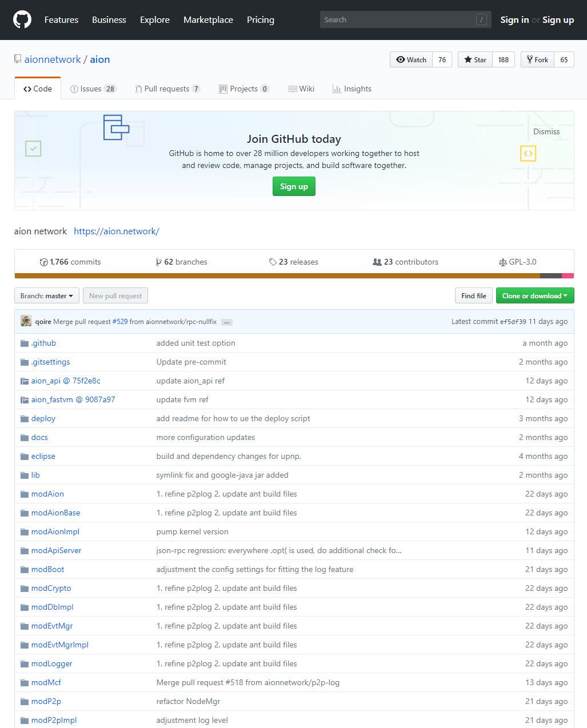This screenshot has height=728, width=587.
Task: Click the releases tag icon
Action: click(x=273, y=262)
